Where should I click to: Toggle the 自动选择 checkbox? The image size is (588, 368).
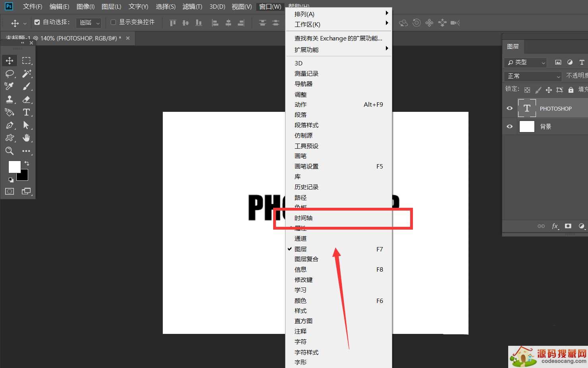tap(37, 22)
